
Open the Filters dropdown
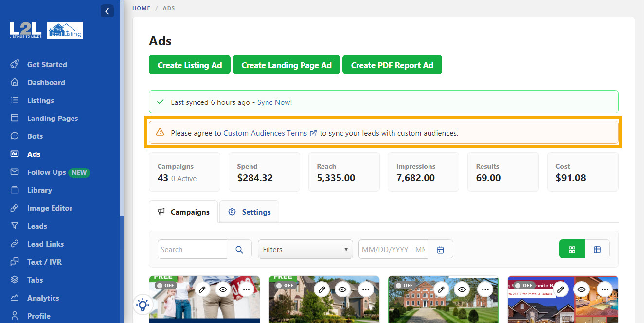(x=305, y=249)
